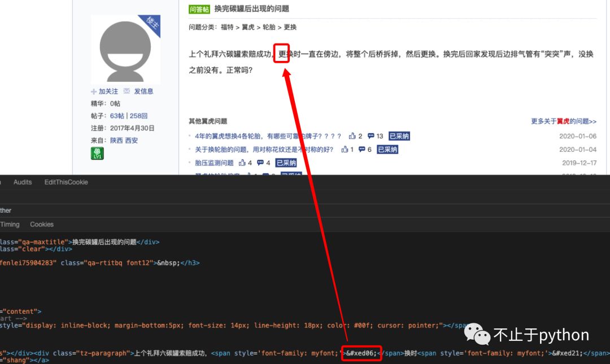Select the Timing tab in network details
Image resolution: width=610 pixels, height=364 pixels.
10,224
